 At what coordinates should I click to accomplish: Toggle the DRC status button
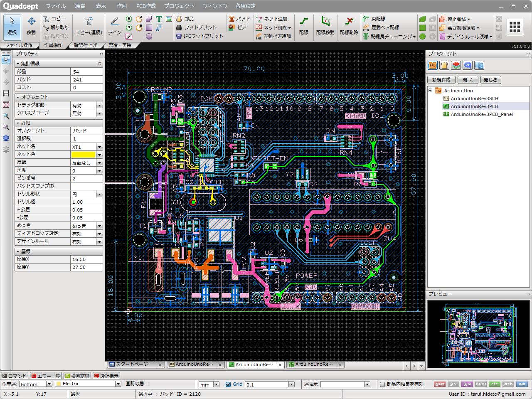point(494,384)
